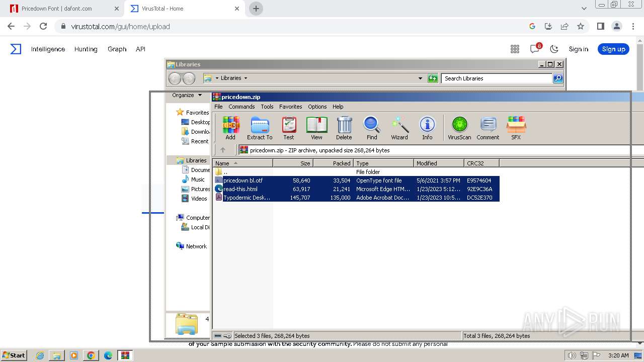Open the archive Comment tool
The height and width of the screenshot is (362, 644).
tap(488, 128)
